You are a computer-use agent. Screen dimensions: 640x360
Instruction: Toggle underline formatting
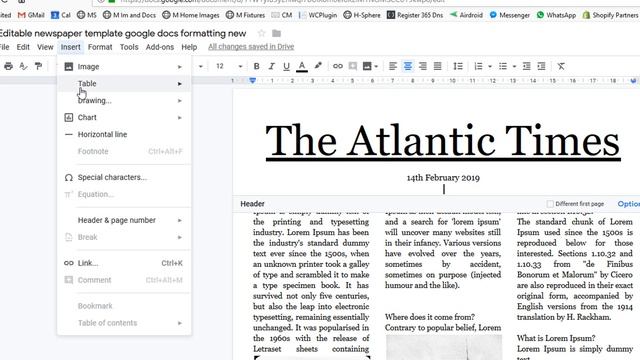point(286,66)
